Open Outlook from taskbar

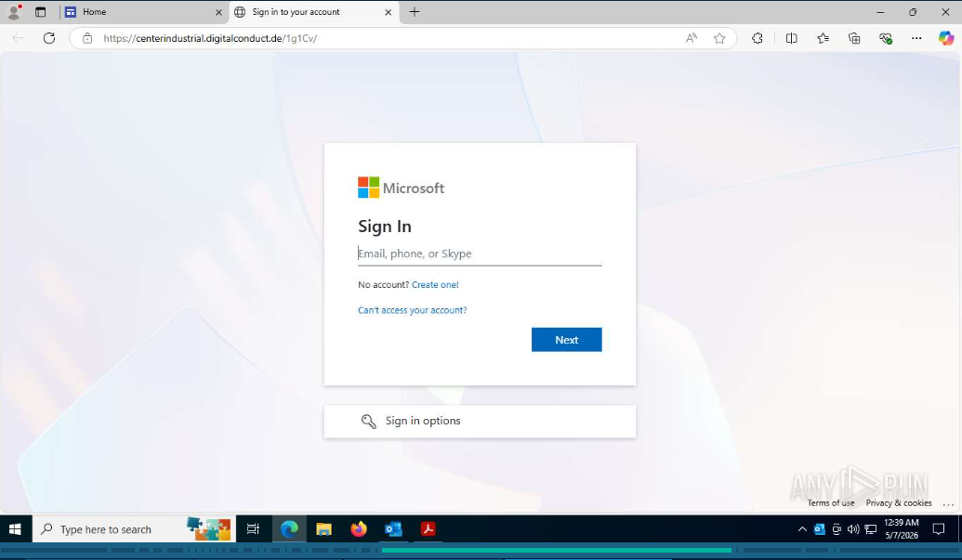[393, 529]
